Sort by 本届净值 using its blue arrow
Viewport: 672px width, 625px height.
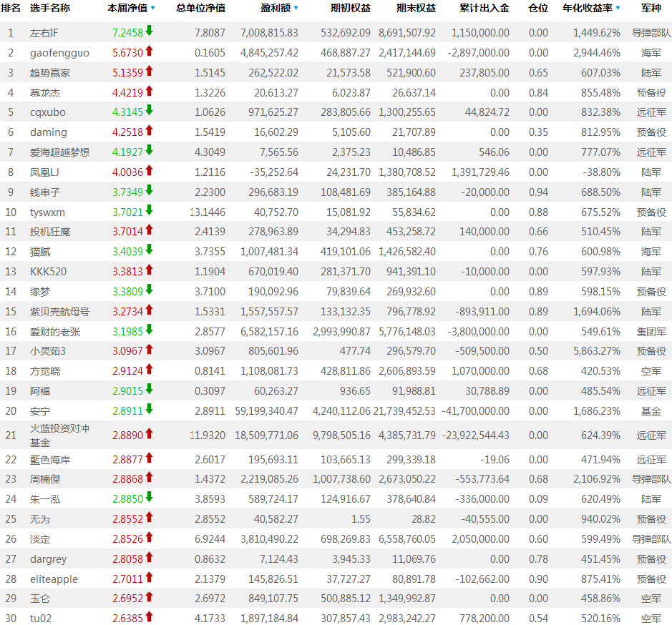click(x=153, y=8)
